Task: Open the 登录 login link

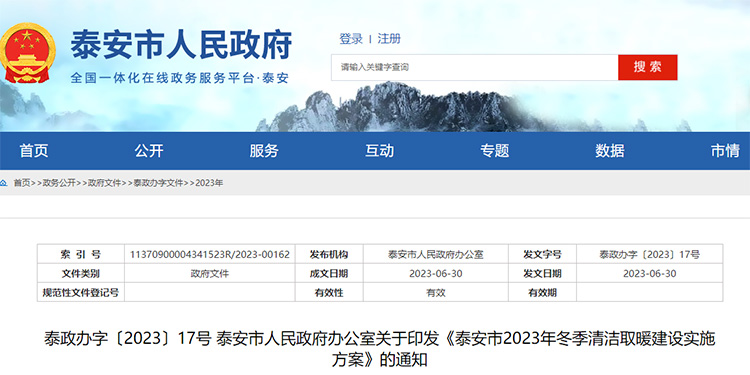Action: pyautogui.click(x=351, y=39)
